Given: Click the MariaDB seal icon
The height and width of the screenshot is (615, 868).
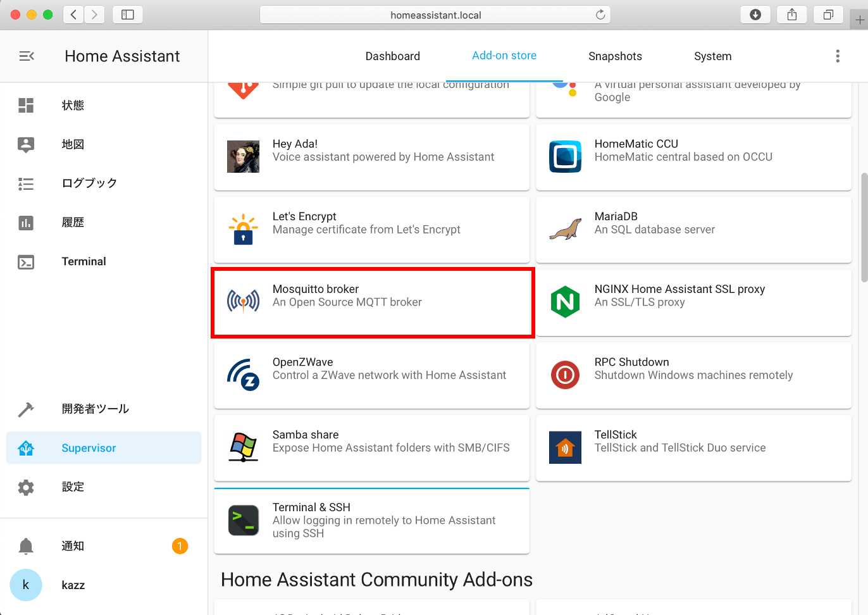Looking at the screenshot, I should [566, 230].
